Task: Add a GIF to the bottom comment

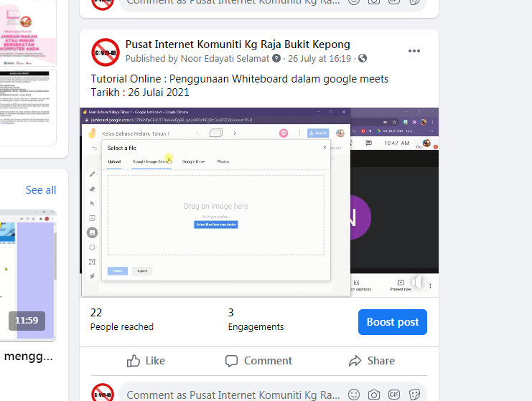Action: (x=394, y=395)
